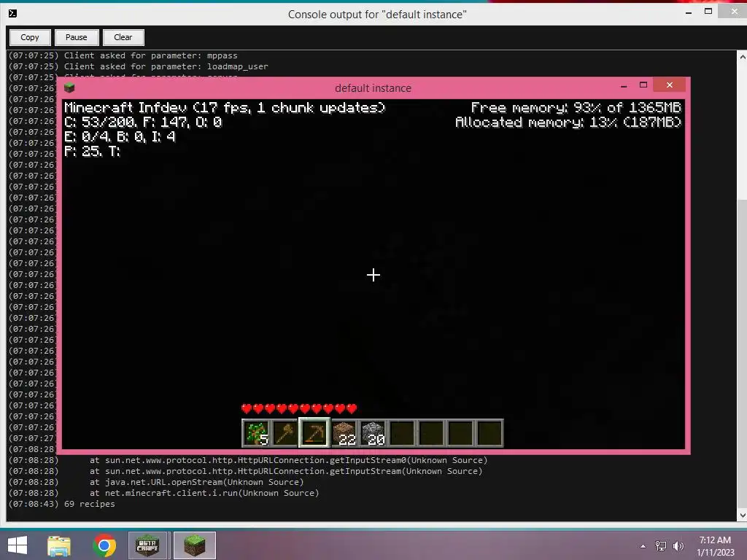Select the wooden shovel hotbar slot

click(285, 433)
